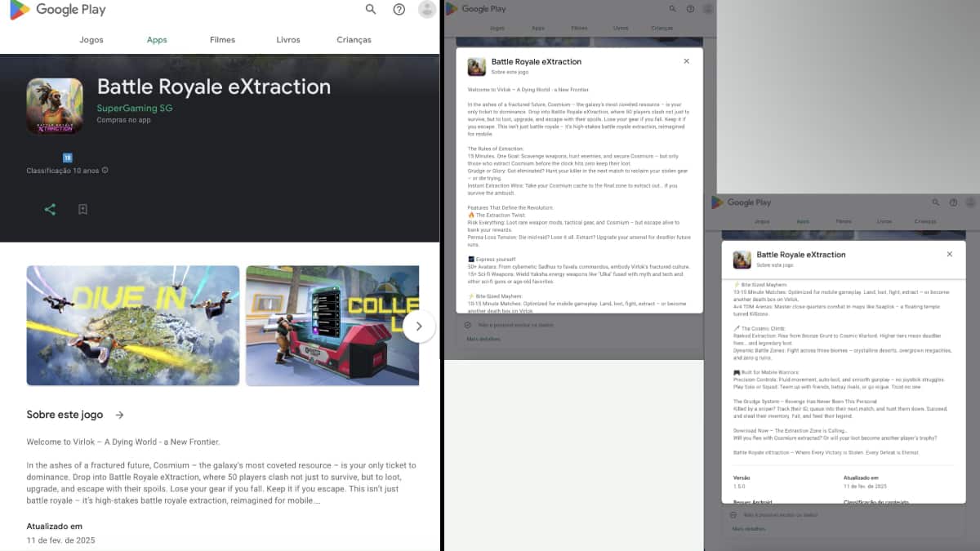980x551 pixels.
Task: Click the large Google Play logo at top left
Action: click(58, 11)
